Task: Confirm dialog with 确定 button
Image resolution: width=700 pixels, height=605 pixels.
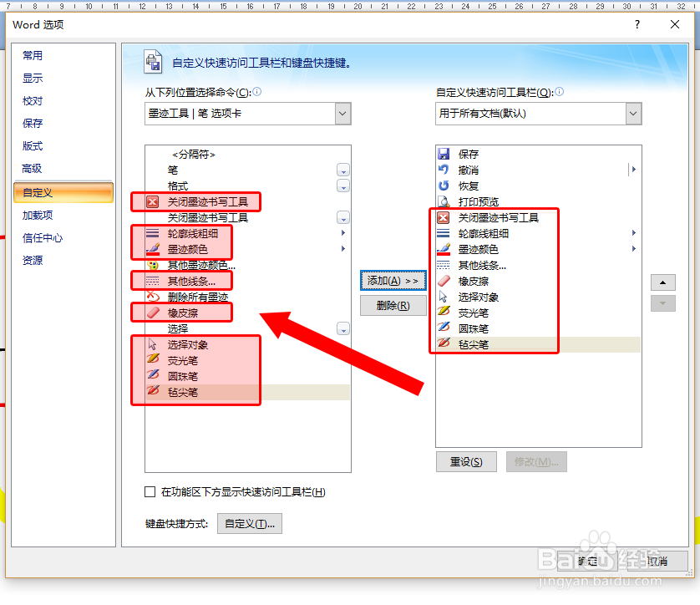Action: click(x=588, y=561)
